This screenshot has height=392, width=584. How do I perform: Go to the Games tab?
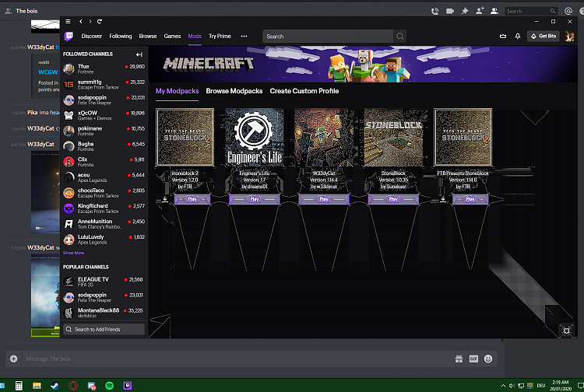click(x=172, y=36)
